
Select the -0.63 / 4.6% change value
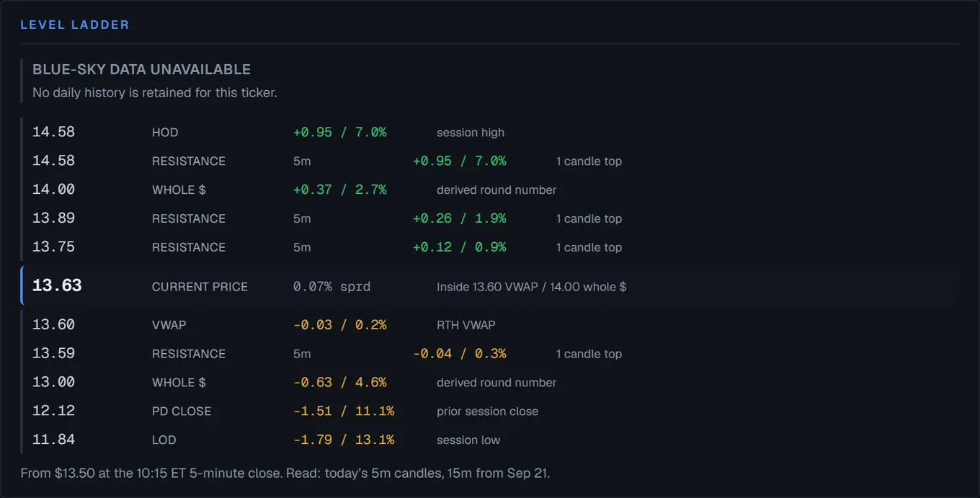point(340,383)
